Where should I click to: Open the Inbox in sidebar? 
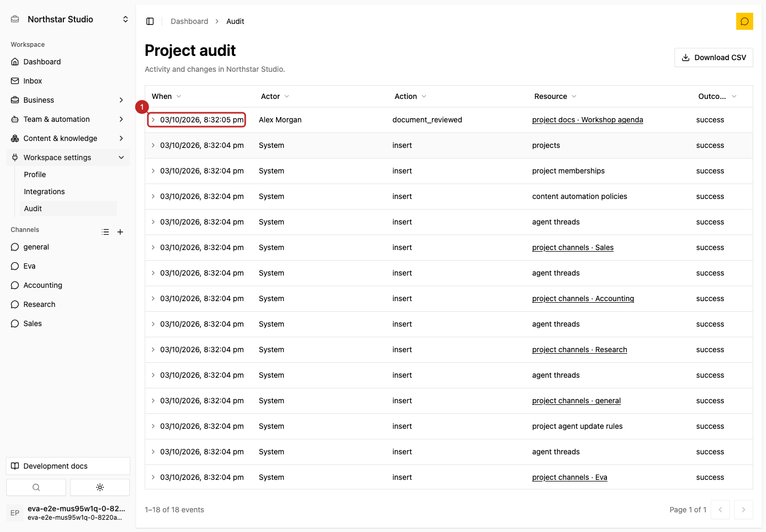(x=68, y=81)
